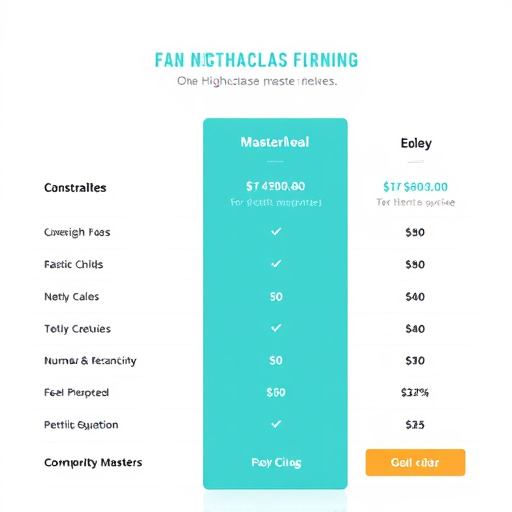The width and height of the screenshot is (512, 512).
Task: Click the $0 value in Numar & Ferantiity row
Action: click(x=276, y=360)
